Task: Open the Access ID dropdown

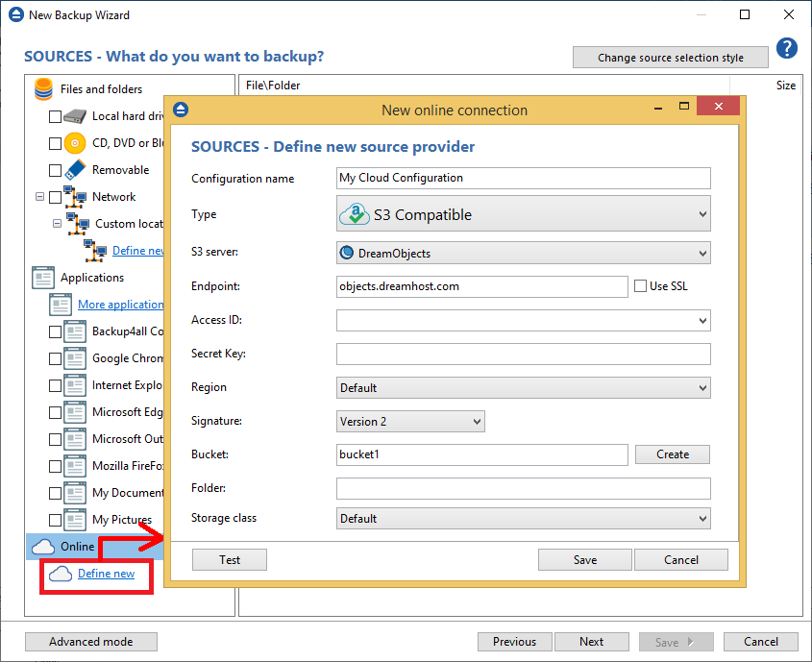Action: 524,320
